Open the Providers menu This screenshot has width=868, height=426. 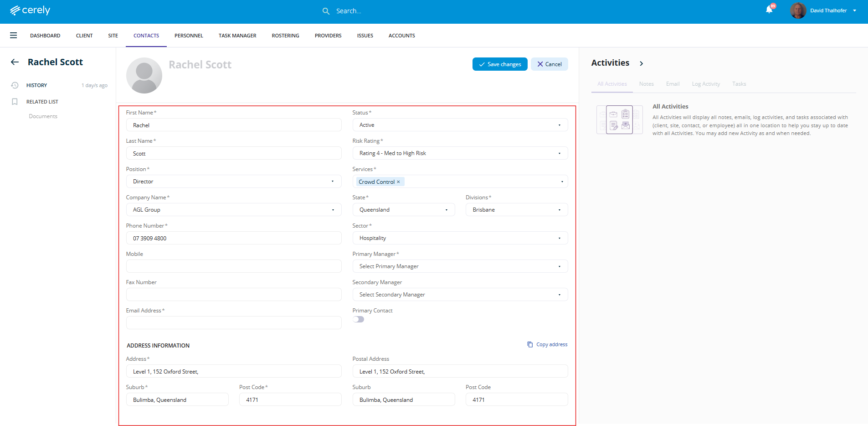point(328,36)
